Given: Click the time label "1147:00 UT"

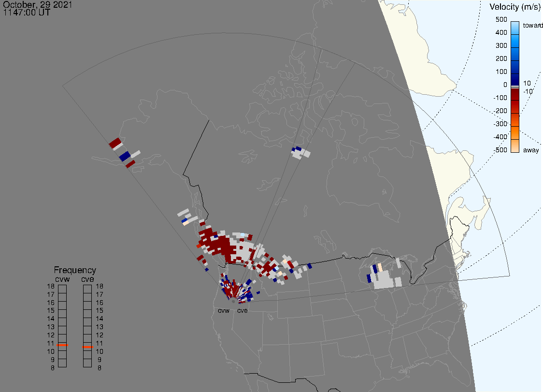Looking at the screenshot, I should (x=27, y=13).
